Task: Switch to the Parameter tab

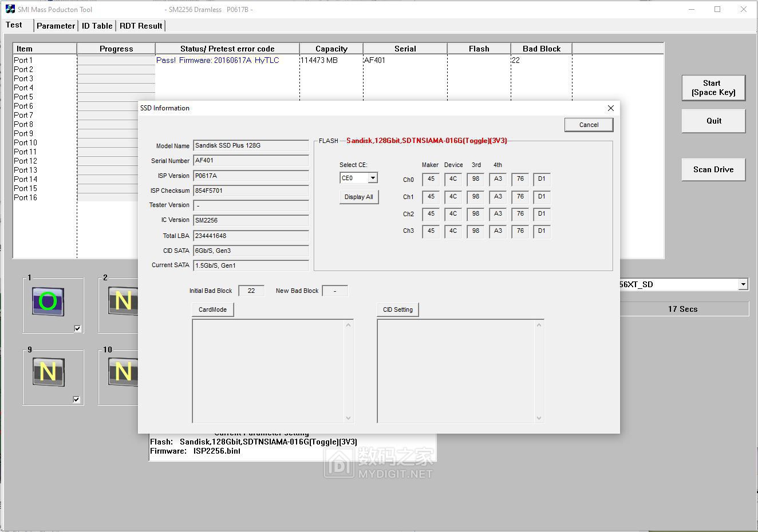Action: 56,26
